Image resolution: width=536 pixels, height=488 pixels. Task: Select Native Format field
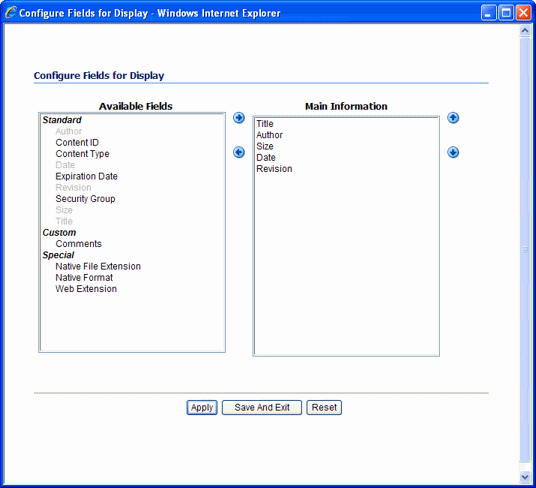coord(84,277)
